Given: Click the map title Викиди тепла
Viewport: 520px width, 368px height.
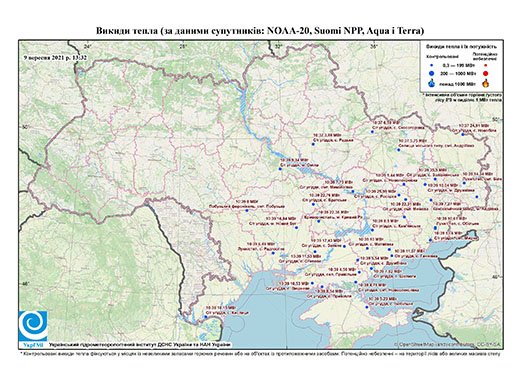Looking at the screenshot, I should click(260, 31).
